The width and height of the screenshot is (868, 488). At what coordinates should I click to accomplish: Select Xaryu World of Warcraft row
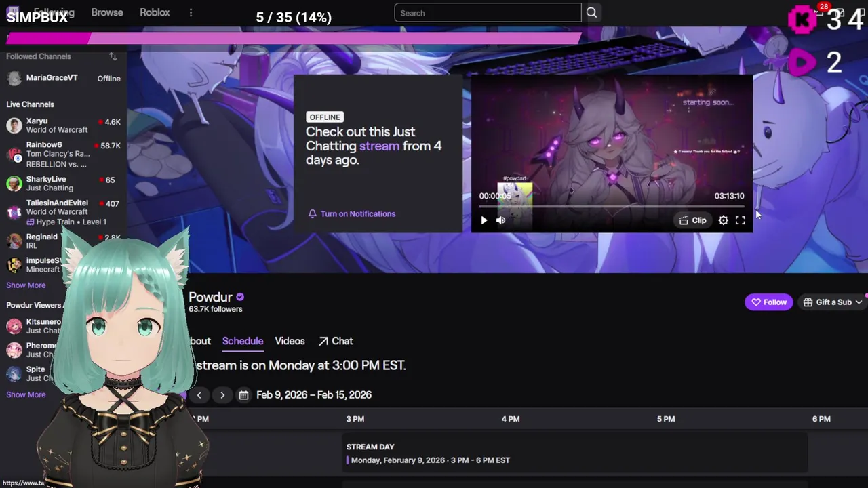[x=64, y=125]
